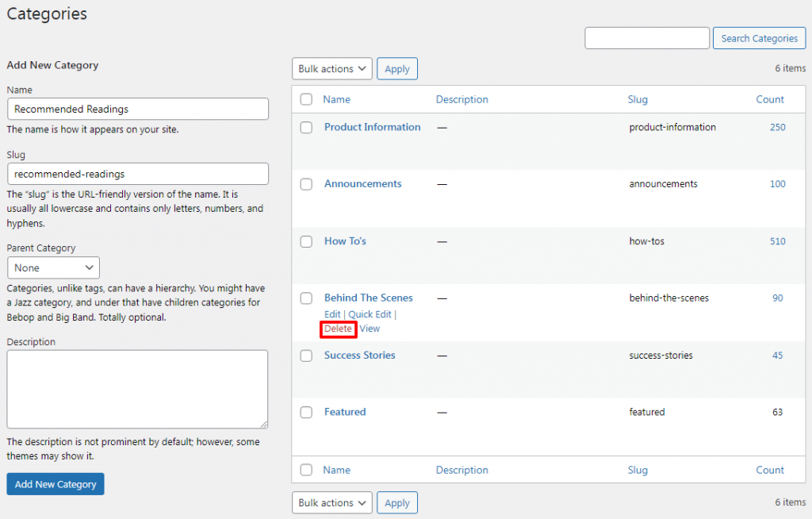Open the top Bulk actions dropdown
812x519 pixels.
[331, 68]
